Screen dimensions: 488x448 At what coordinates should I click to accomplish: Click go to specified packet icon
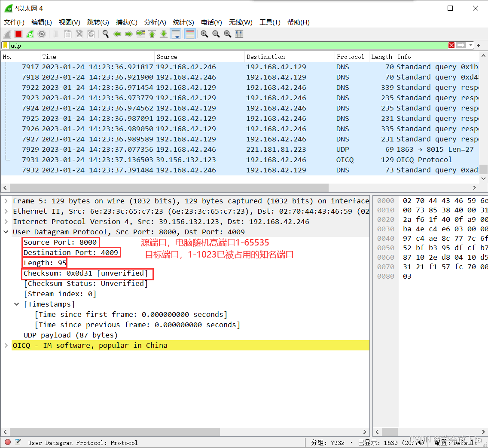point(140,34)
